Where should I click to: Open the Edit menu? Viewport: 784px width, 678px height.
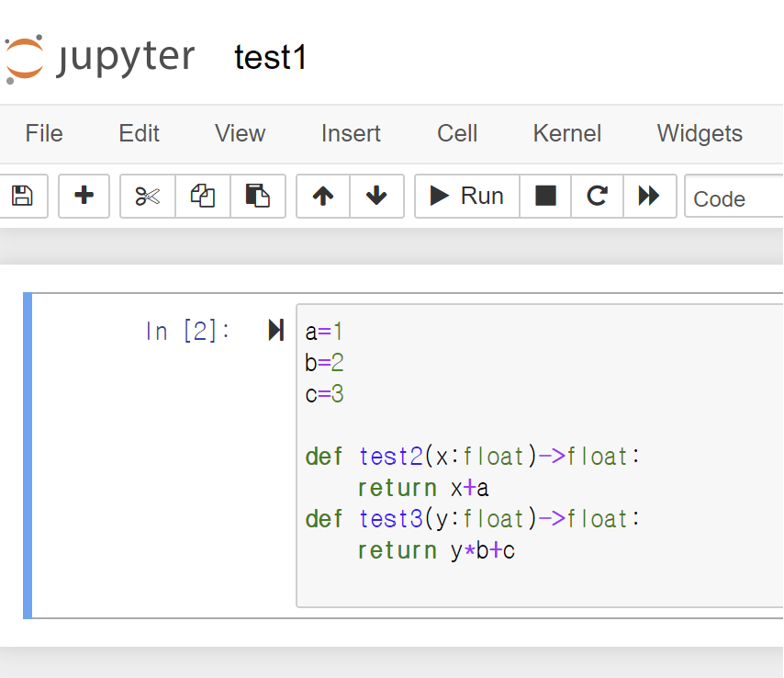point(139,133)
